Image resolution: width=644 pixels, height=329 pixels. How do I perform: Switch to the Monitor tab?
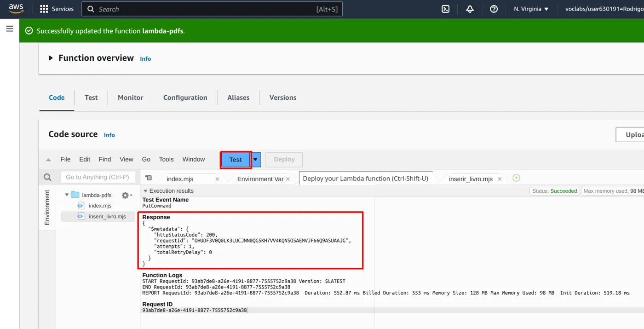(x=131, y=98)
